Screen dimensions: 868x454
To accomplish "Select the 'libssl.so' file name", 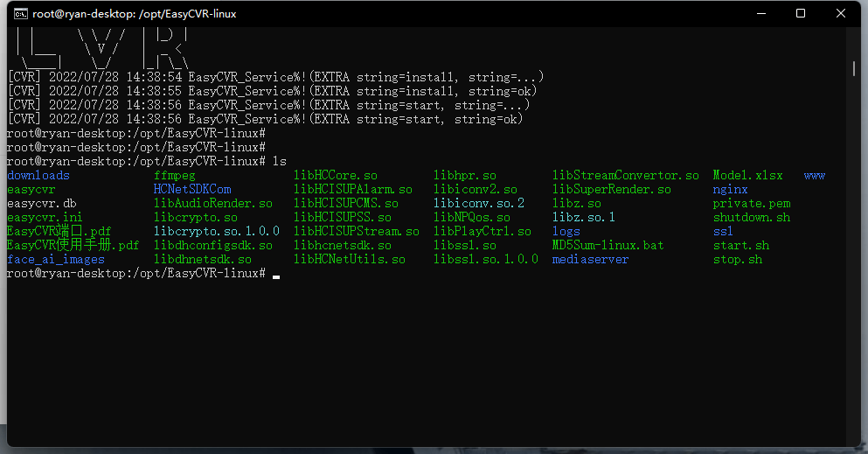I will coord(465,245).
